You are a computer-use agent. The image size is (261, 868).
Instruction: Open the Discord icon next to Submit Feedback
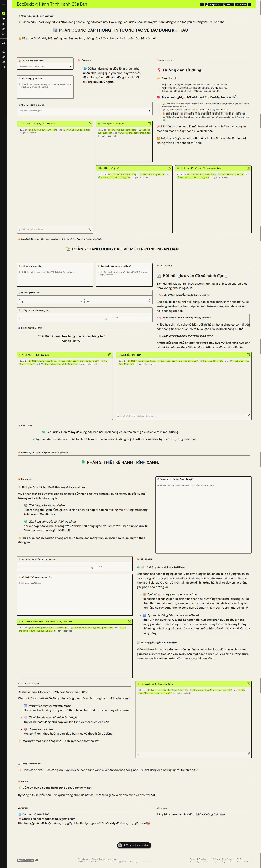point(37,860)
